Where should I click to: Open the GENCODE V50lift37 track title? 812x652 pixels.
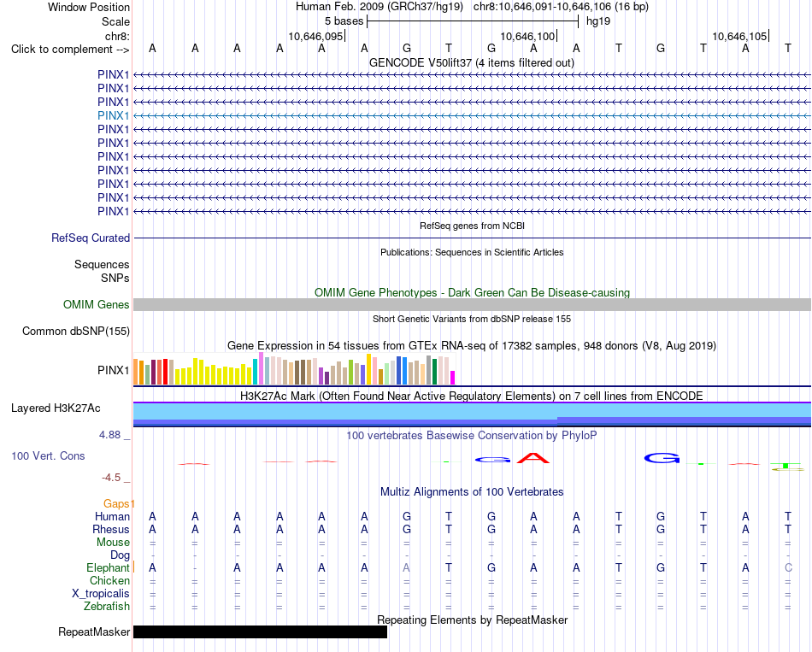[x=472, y=62]
